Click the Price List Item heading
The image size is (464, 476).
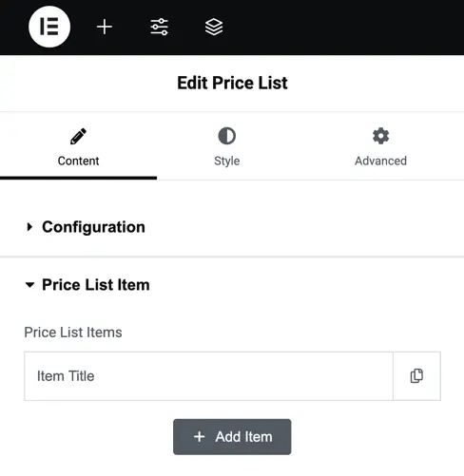(96, 285)
